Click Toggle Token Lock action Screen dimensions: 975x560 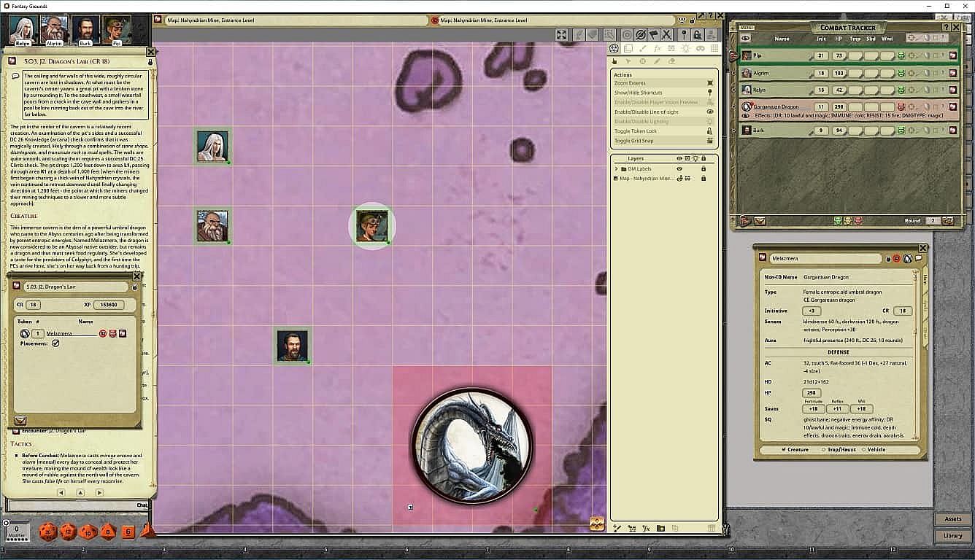[663, 131]
